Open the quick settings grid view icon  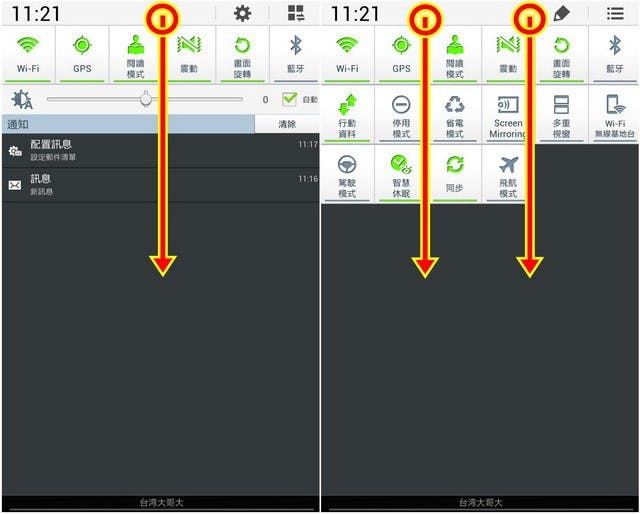click(296, 13)
